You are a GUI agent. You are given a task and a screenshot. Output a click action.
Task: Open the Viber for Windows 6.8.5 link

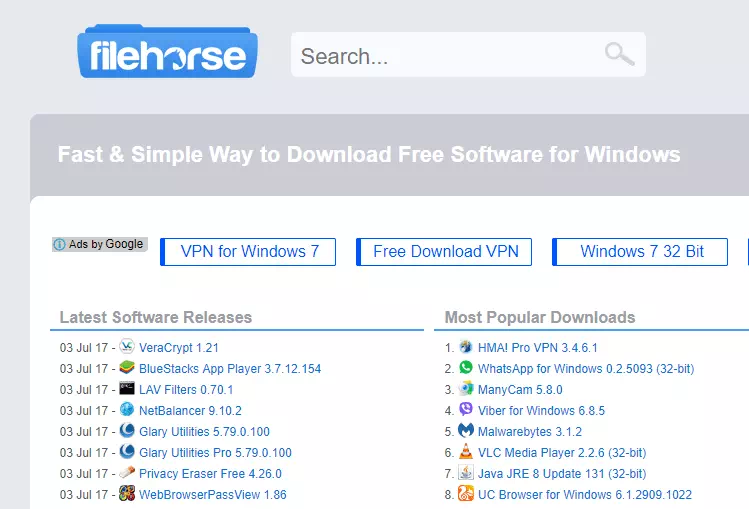pyautogui.click(x=541, y=411)
